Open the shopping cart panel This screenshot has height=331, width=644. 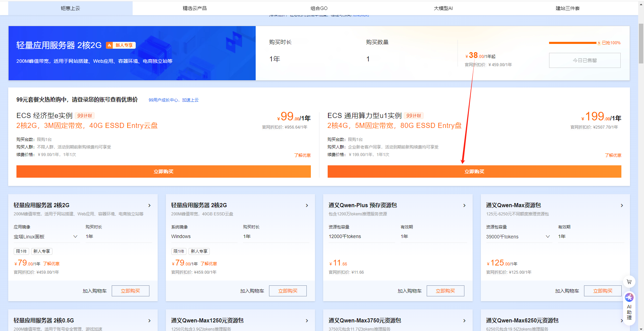click(629, 282)
